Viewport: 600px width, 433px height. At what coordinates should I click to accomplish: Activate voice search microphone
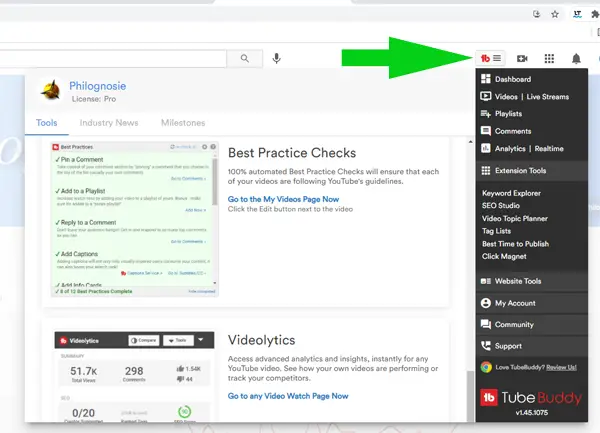click(x=277, y=58)
